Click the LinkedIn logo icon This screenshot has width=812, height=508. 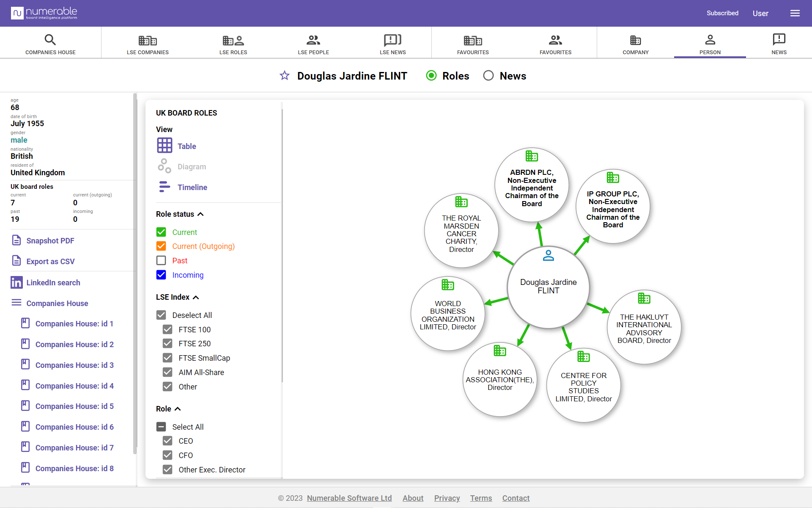click(x=16, y=282)
